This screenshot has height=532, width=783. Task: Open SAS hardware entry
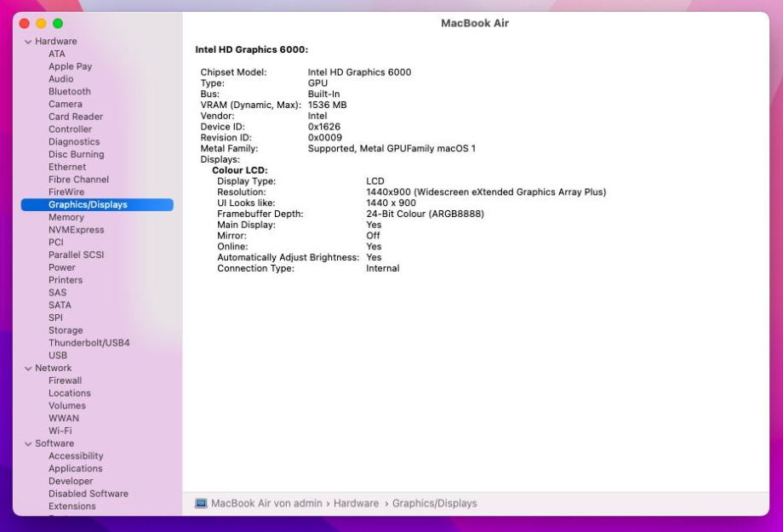[57, 293]
